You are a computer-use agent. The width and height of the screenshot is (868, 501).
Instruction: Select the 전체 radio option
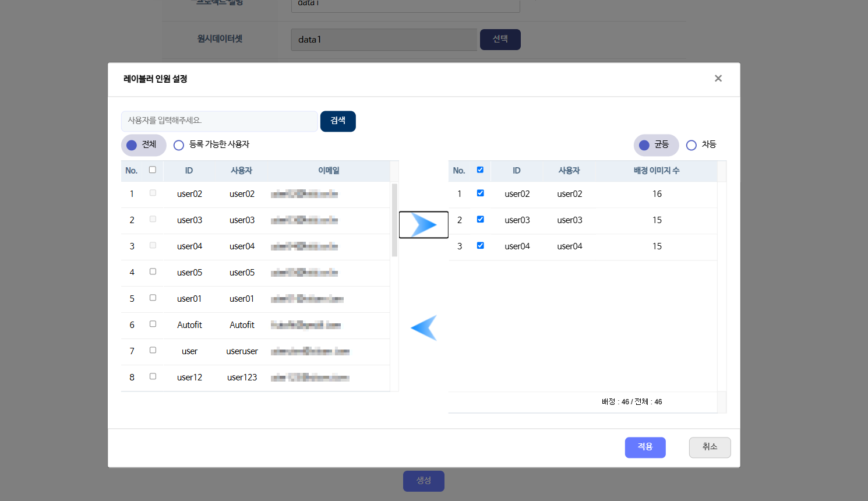[132, 145]
